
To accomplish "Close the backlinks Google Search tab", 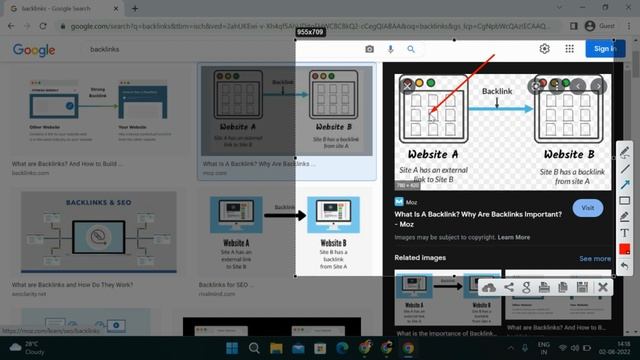I will (116, 9).
